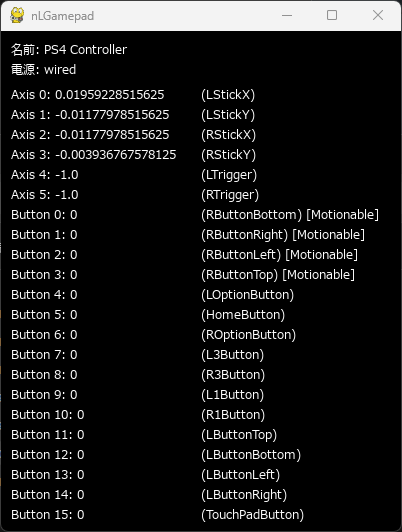Image resolution: width=402 pixels, height=532 pixels.
Task: Maximize the nLGamepad window
Action: click(x=332, y=16)
